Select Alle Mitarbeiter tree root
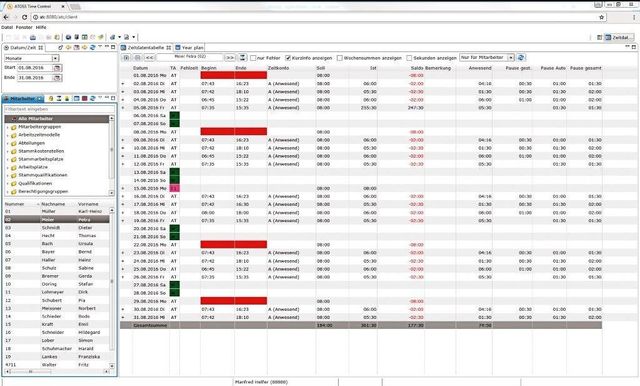This screenshot has height=386, width=640. 57,119
